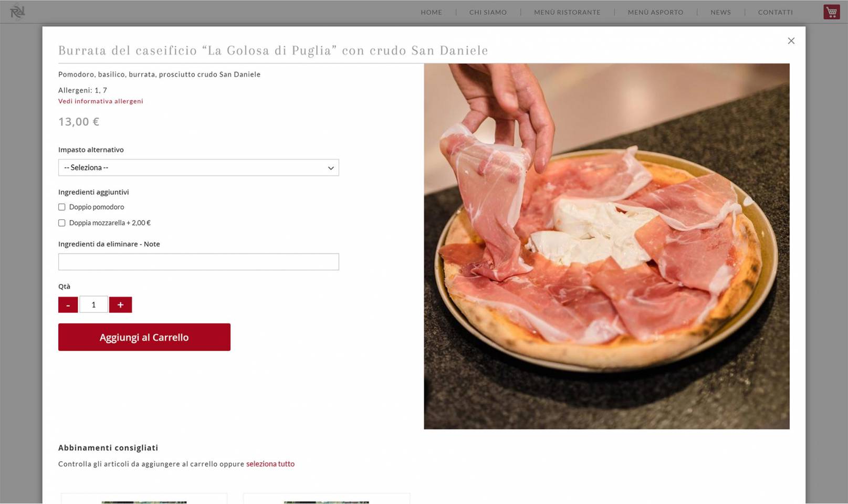Decrease quantity with the minus button
This screenshot has height=504, width=848.
click(x=68, y=304)
